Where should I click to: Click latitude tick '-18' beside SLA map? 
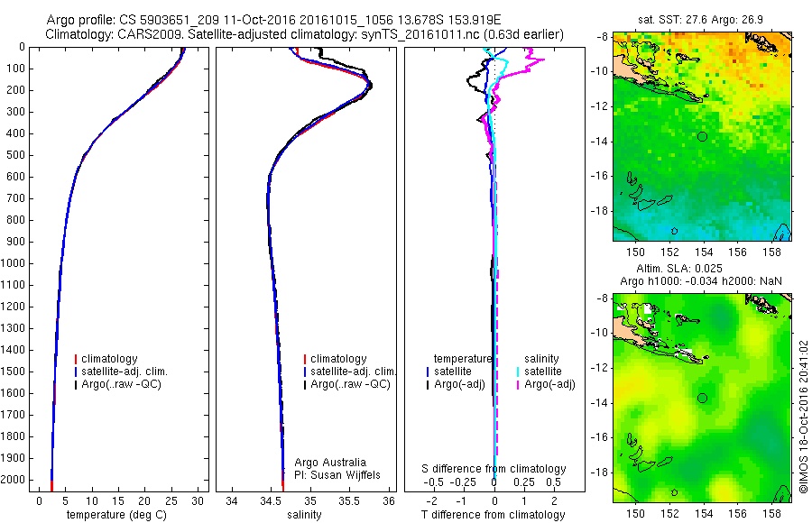click(599, 473)
